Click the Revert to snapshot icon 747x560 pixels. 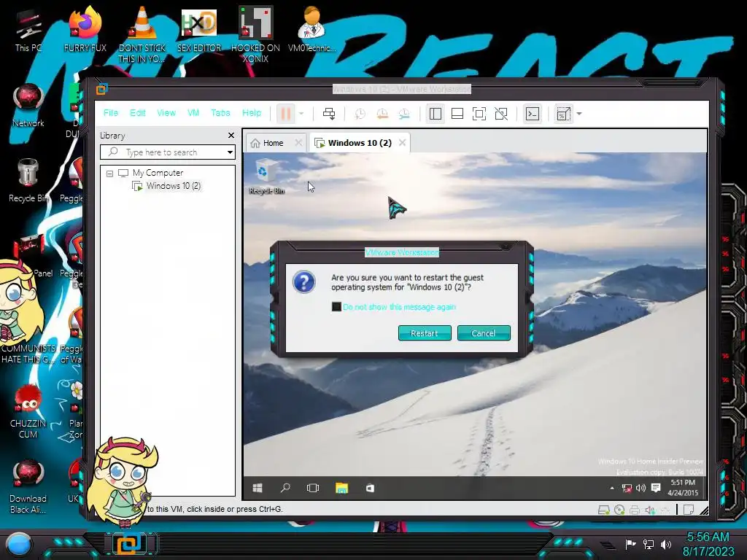click(x=382, y=114)
